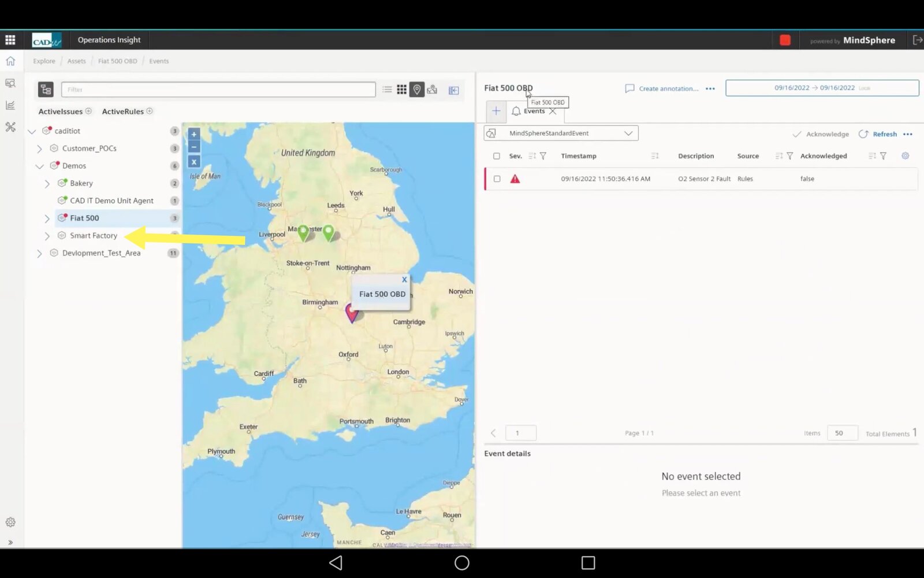Screen dimensions: 924x578
Task: Sort by the Source column
Action: 778,156
